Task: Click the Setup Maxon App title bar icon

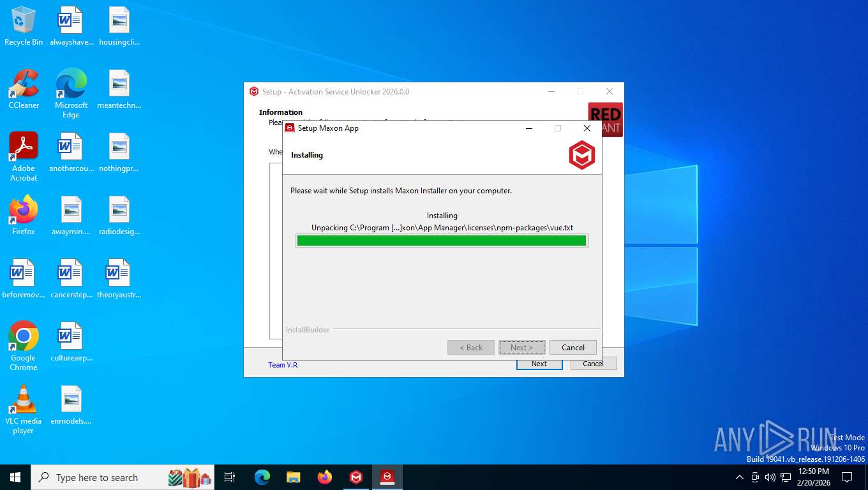Action: coord(290,128)
